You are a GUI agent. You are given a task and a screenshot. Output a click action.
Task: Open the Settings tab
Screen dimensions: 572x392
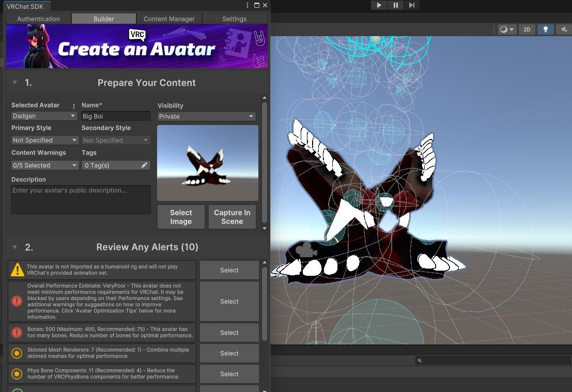pos(234,19)
